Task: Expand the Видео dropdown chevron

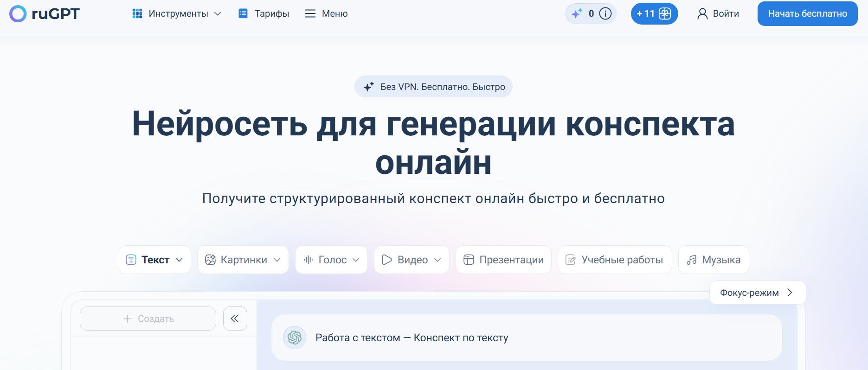Action: click(437, 260)
